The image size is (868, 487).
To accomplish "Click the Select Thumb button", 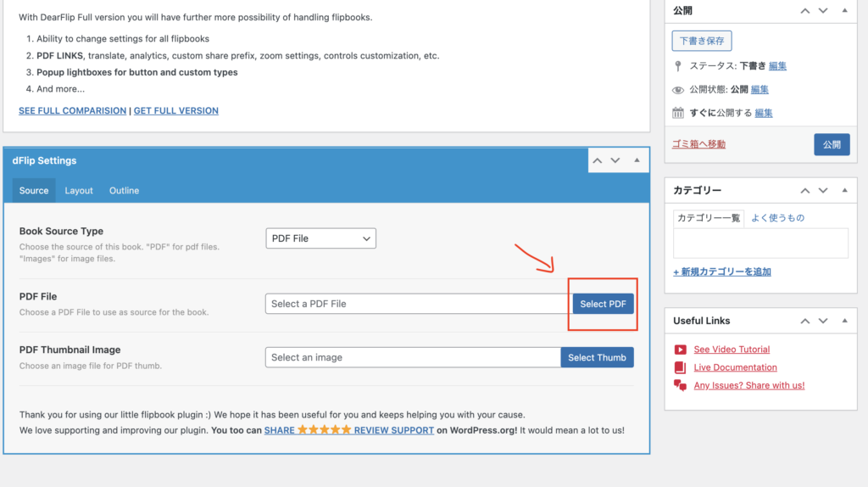I will click(x=597, y=357).
